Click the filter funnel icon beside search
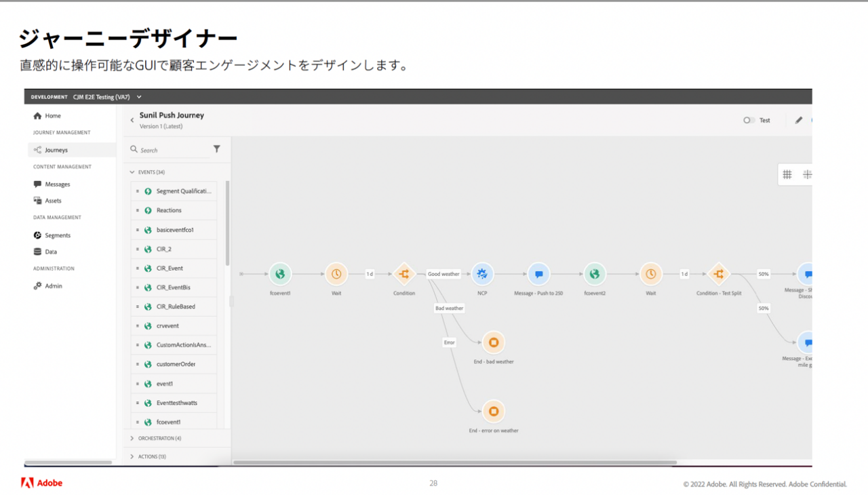This screenshot has height=495, width=868. 217,149
